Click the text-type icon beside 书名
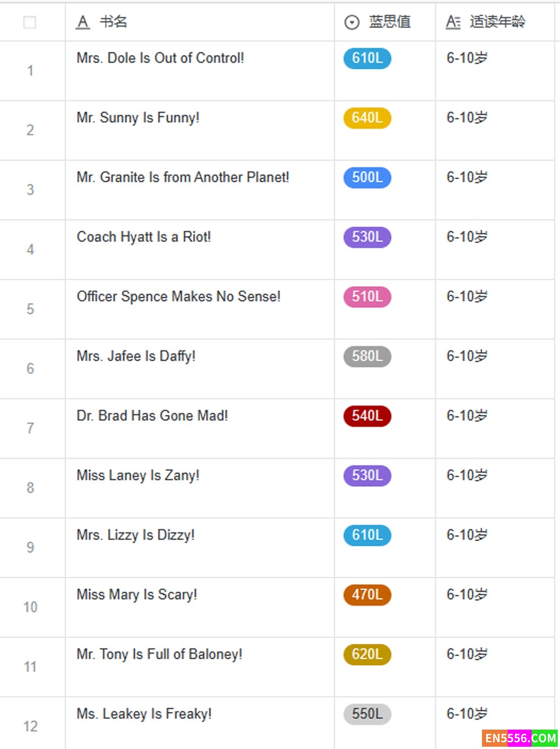 click(83, 22)
